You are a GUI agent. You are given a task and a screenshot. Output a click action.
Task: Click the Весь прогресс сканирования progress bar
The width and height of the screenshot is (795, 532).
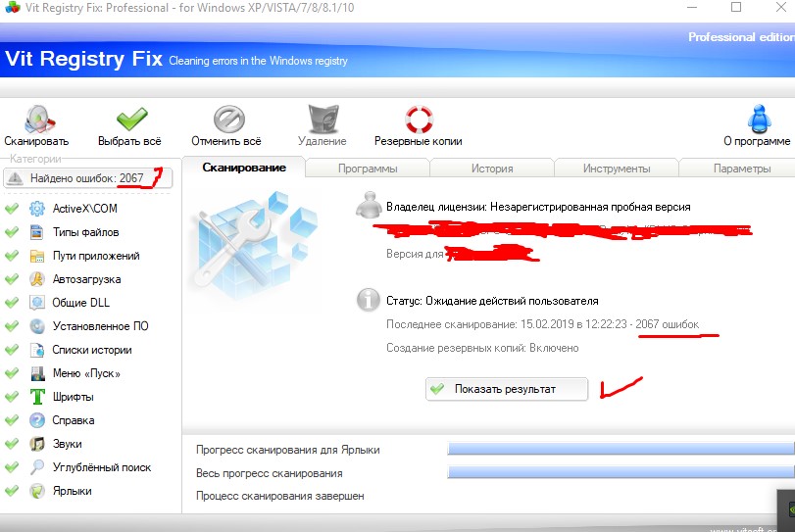621,472
